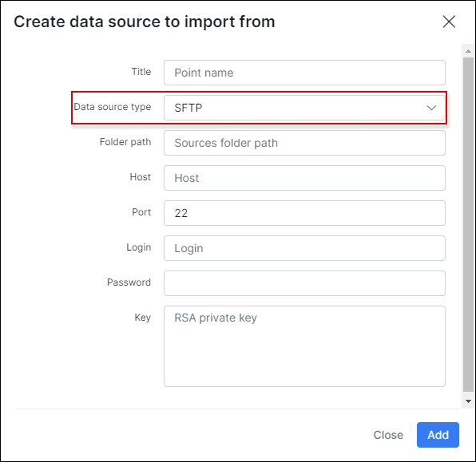Click the "Key" label
Viewport: 476px width, 462px height.
point(143,318)
